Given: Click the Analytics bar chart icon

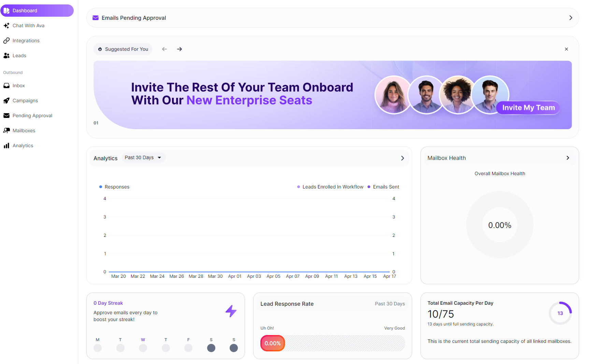Looking at the screenshot, I should pos(6,146).
